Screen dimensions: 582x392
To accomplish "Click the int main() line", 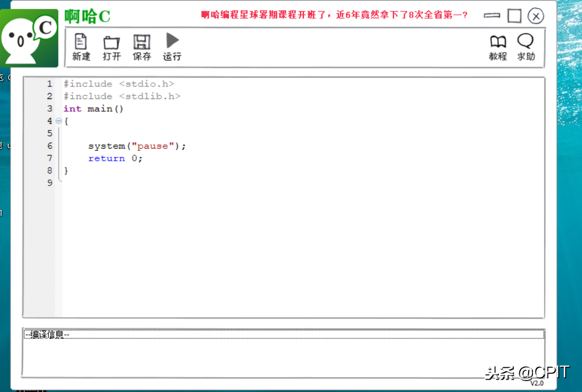I will pos(93,109).
